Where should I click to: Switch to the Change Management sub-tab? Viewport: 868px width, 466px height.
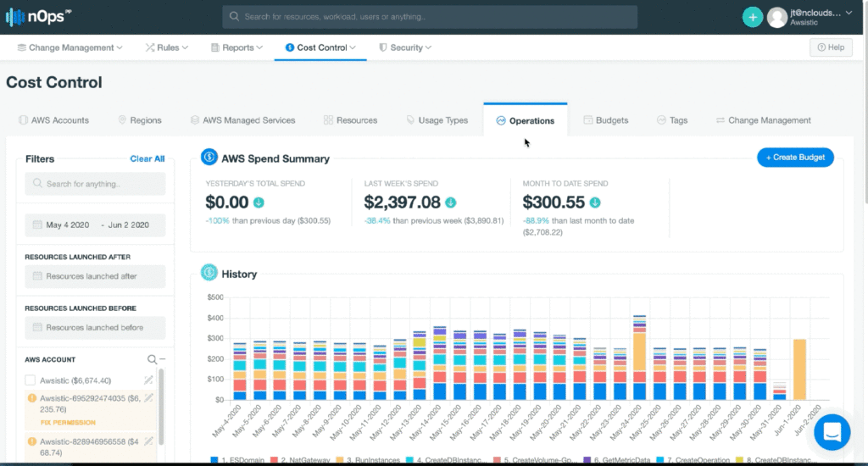(x=764, y=120)
